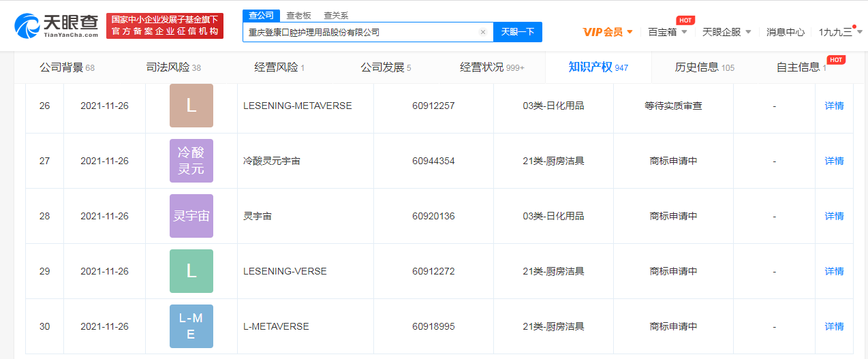This screenshot has width=868, height=359.
Task: Open the 历史信息 tab
Action: (x=704, y=67)
